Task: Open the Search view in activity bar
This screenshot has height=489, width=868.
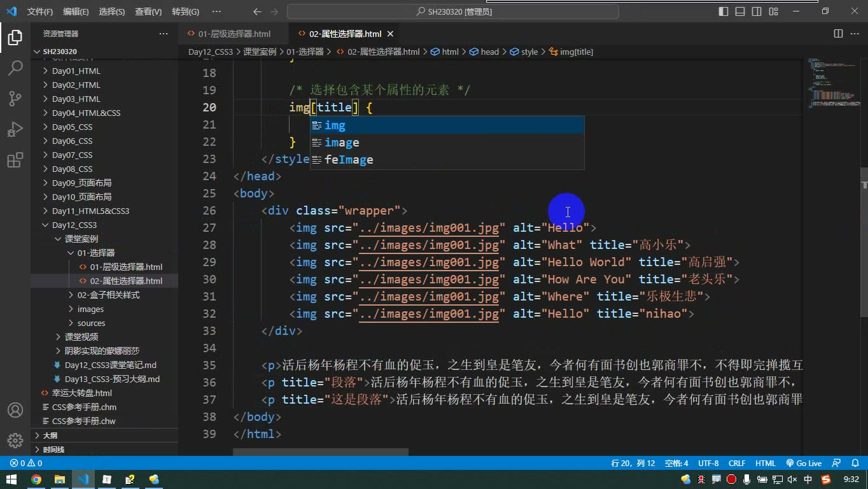Action: (15, 68)
